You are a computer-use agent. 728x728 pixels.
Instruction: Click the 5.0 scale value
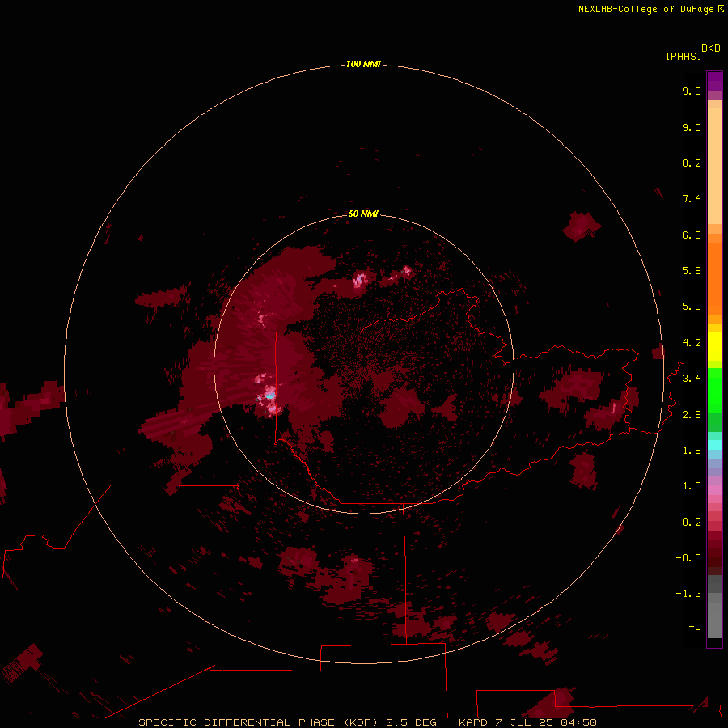tap(692, 307)
